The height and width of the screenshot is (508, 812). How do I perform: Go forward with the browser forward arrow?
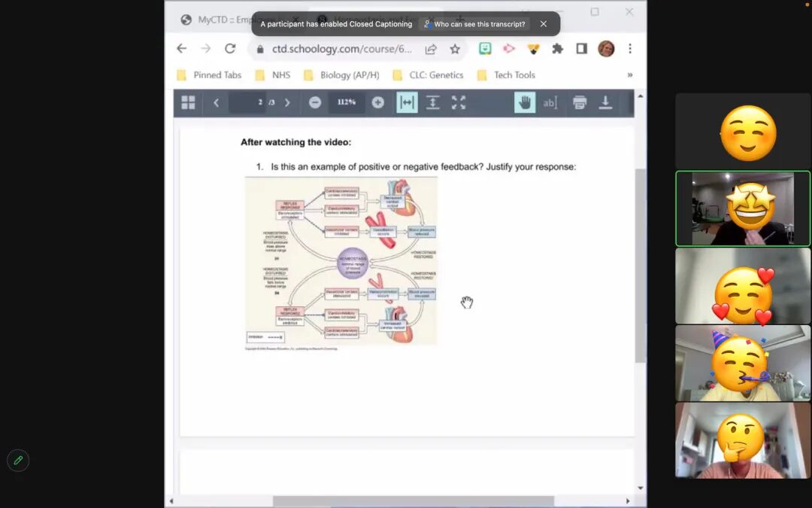coord(205,49)
